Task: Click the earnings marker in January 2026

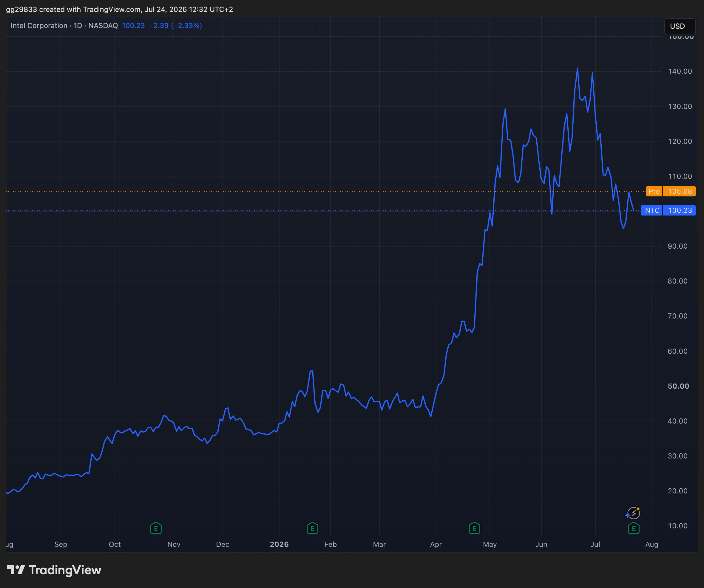Action: [312, 528]
